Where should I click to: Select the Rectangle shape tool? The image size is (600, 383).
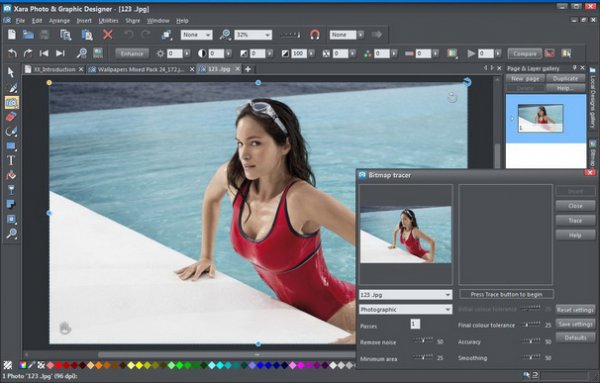click(11, 146)
